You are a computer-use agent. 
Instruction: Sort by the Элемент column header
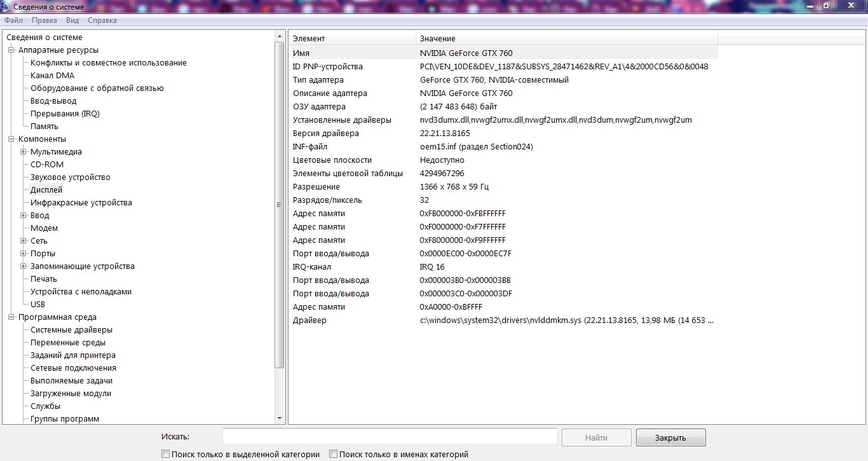[x=353, y=39]
